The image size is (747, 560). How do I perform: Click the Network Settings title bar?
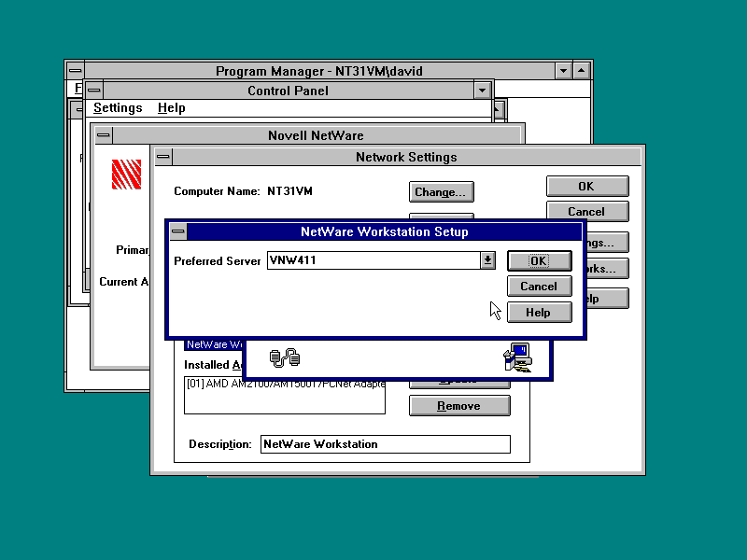tap(406, 157)
